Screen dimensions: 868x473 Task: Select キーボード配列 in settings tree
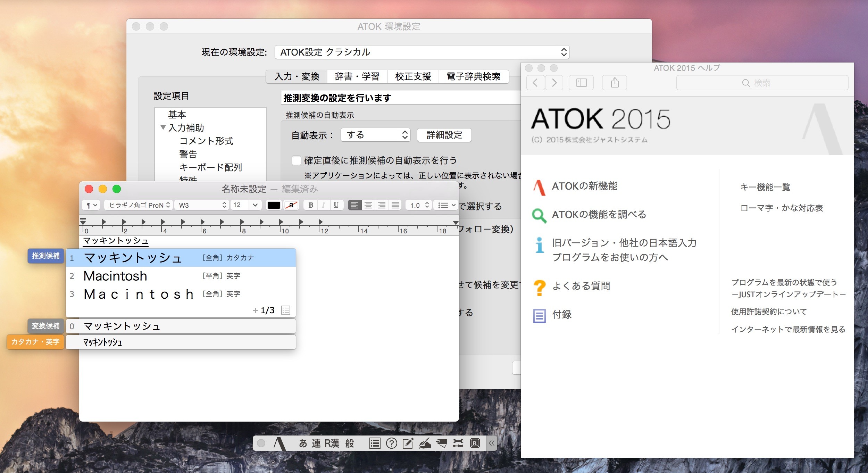pyautogui.click(x=210, y=167)
